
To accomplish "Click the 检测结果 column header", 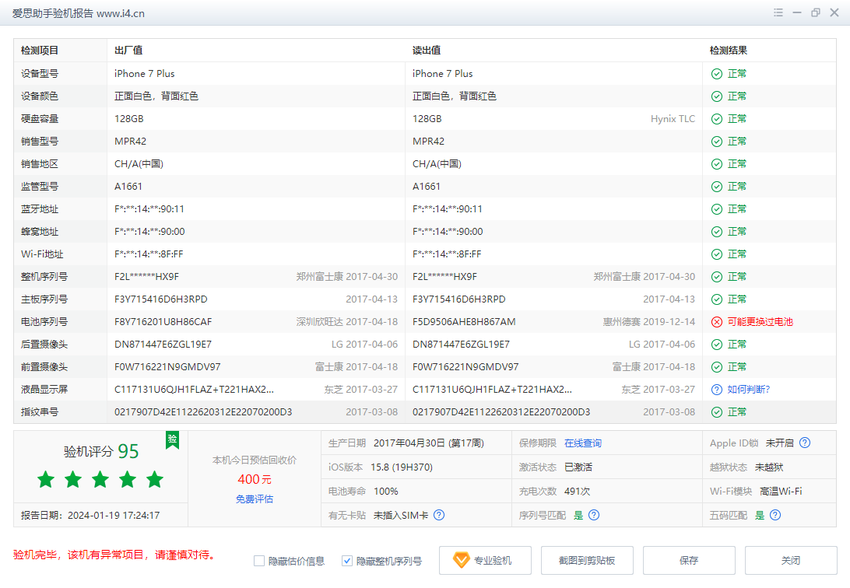I will click(729, 50).
